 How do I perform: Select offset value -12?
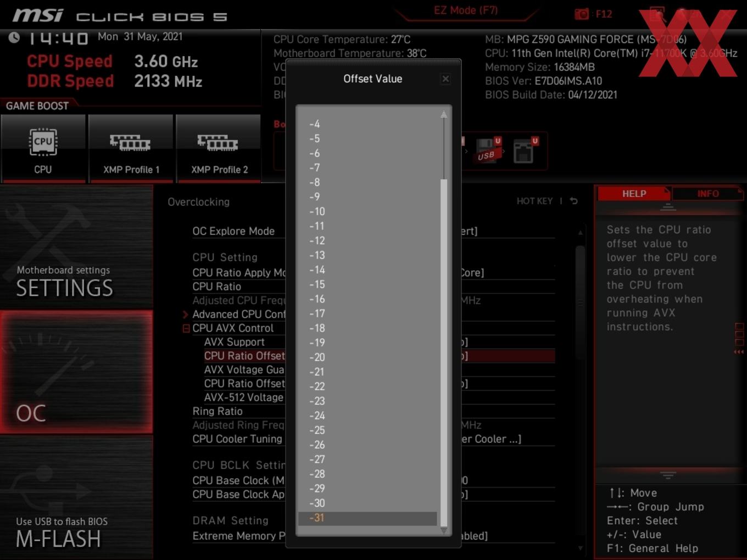pyautogui.click(x=367, y=240)
